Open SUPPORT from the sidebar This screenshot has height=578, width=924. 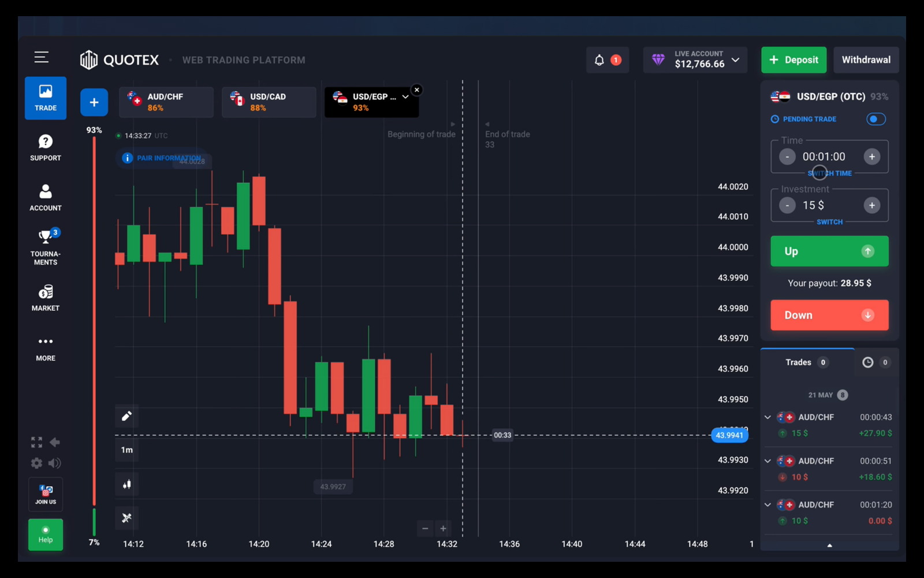(x=46, y=148)
